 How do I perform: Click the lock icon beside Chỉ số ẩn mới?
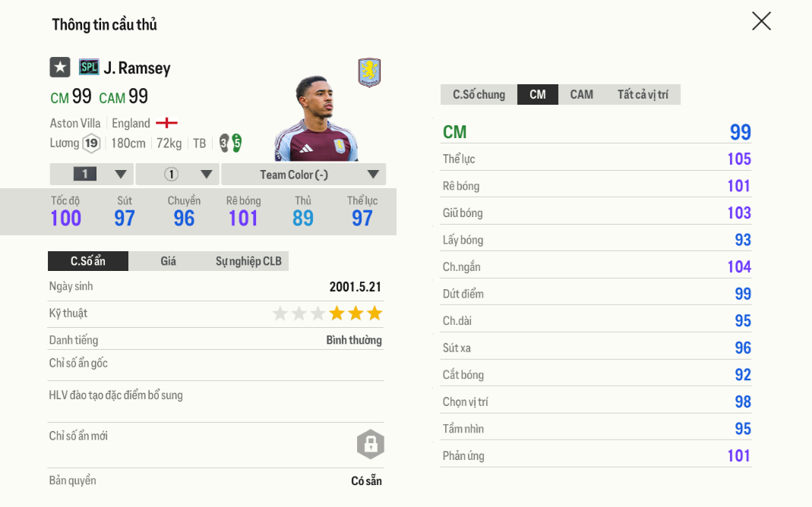371,444
